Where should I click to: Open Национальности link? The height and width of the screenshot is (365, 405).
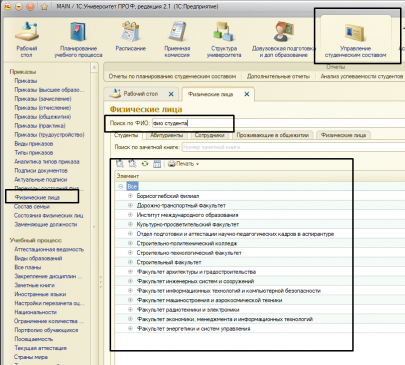[35, 312]
